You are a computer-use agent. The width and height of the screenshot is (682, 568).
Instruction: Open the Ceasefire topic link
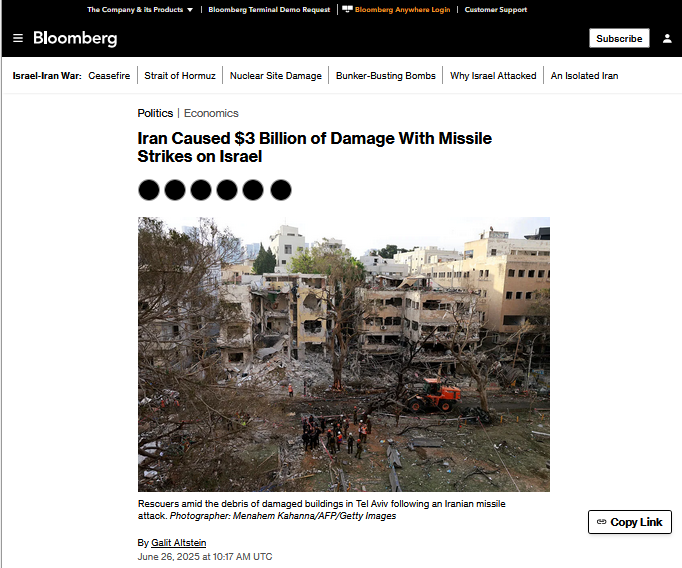[x=109, y=76]
